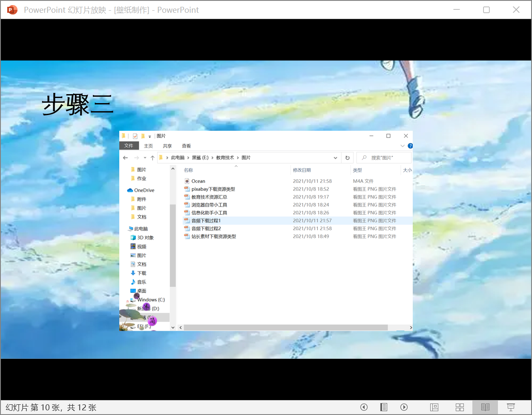This screenshot has width=532, height=415.
Task: Expand the Explorer ribbon using the chevron
Action: (403, 146)
